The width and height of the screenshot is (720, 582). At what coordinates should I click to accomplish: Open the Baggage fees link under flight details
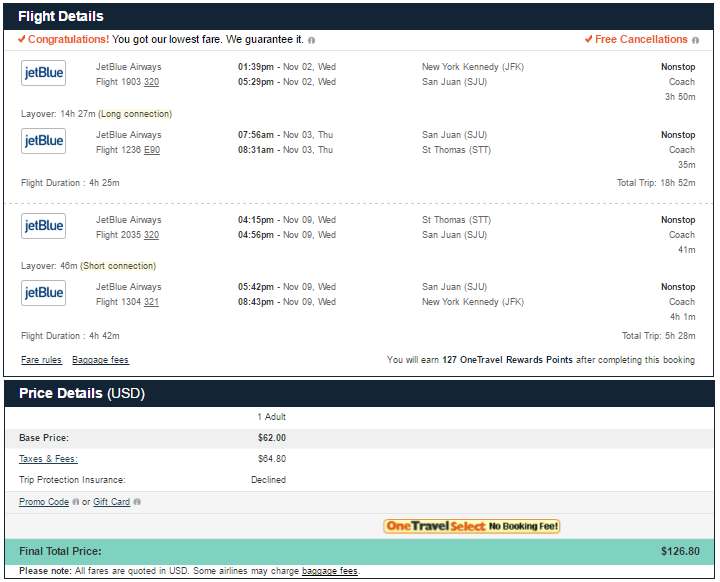click(100, 360)
